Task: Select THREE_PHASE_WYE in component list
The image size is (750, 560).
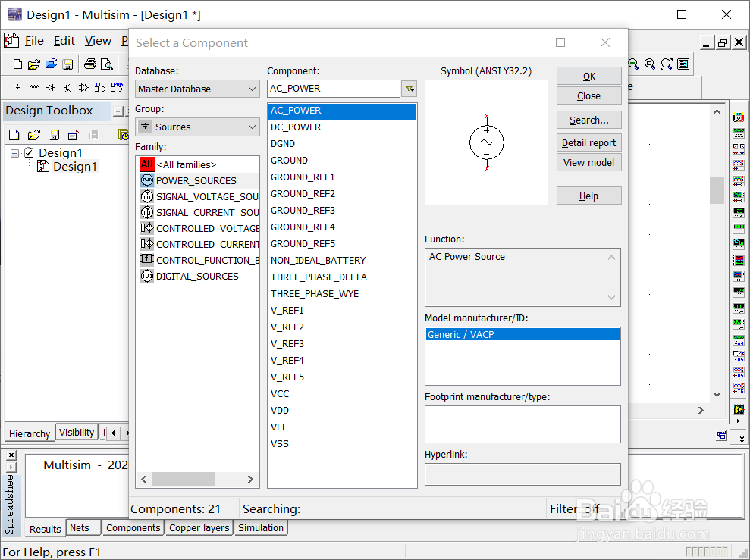Action: tap(342, 294)
